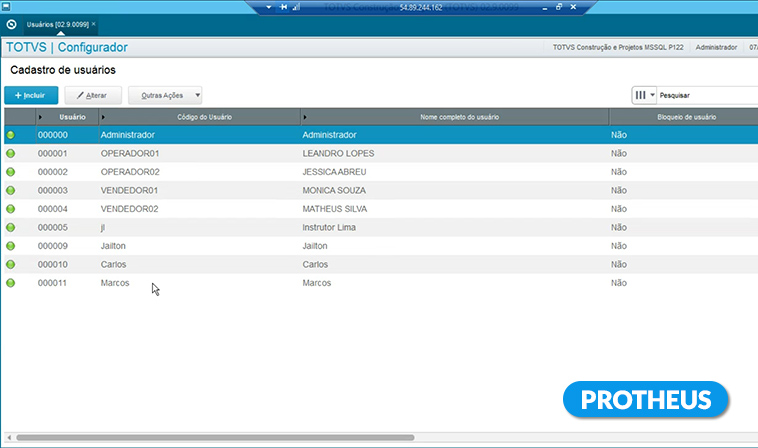Click the Alterar button
The height and width of the screenshot is (448, 758).
[x=93, y=95]
